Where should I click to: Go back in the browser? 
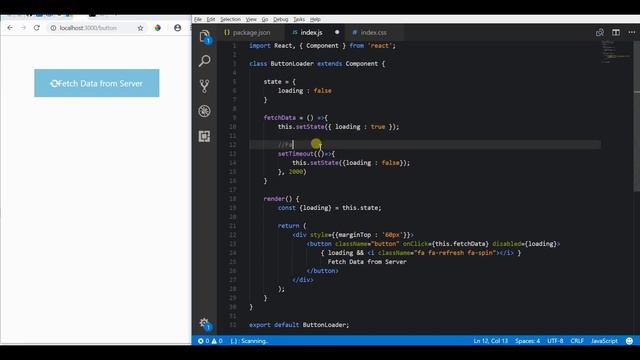[x=10, y=28]
